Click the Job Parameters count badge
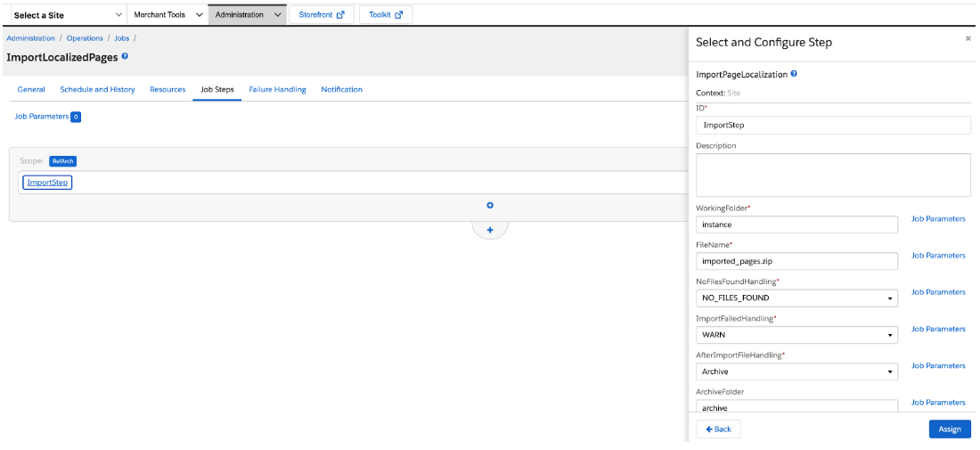The width and height of the screenshot is (980, 450). (x=76, y=117)
